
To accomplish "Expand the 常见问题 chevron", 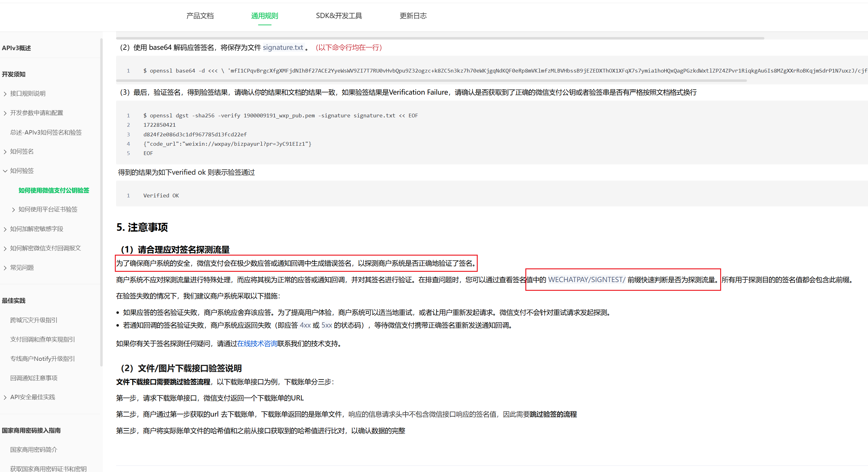I will click(5, 268).
